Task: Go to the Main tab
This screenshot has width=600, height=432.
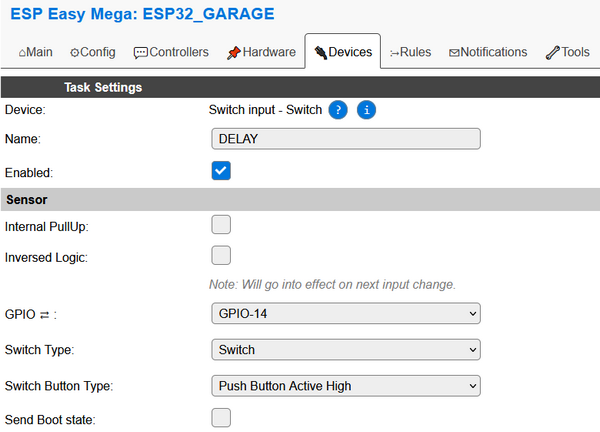Action: [x=36, y=52]
